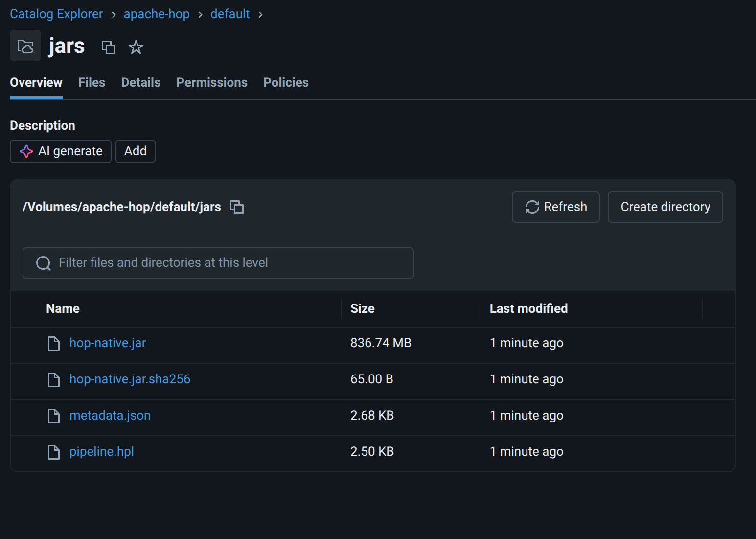The width and height of the screenshot is (756, 539).
Task: Open the Details tab
Action: coord(140,82)
